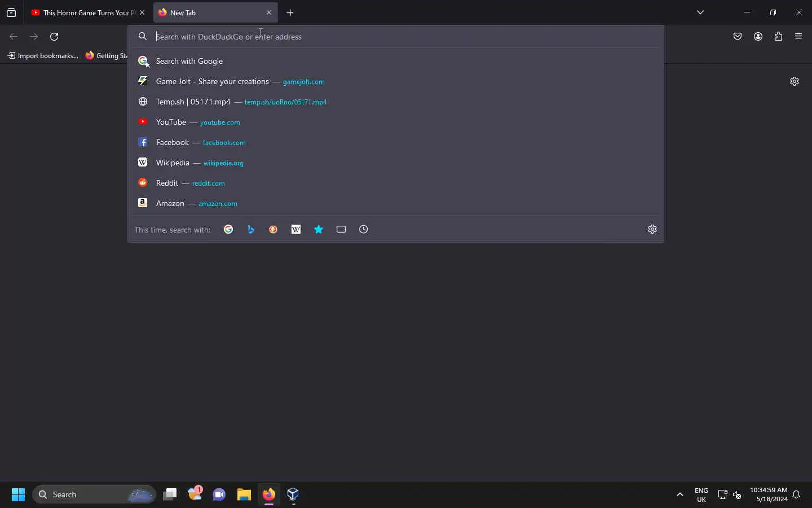Open the Amazon suggestion
This screenshot has width=812, height=508.
click(396, 203)
